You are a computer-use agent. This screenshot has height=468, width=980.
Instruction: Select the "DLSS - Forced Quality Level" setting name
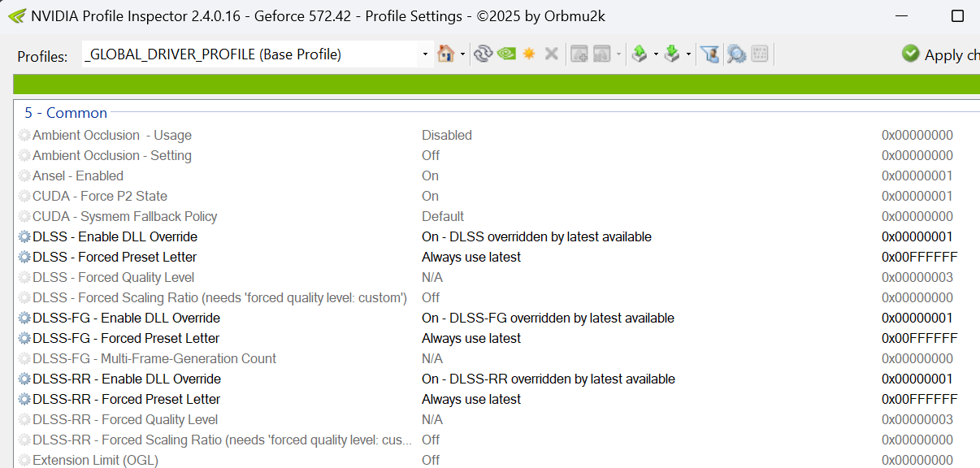click(x=114, y=278)
